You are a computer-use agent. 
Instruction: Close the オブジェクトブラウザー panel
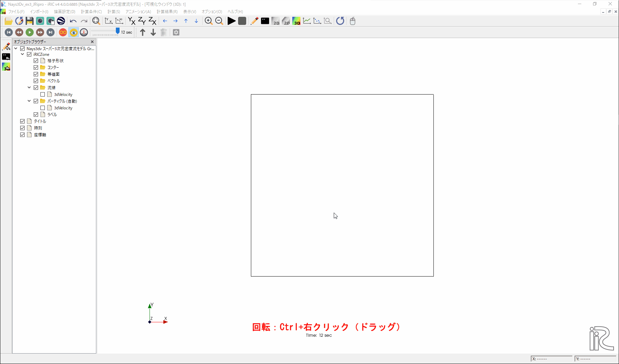click(x=92, y=42)
